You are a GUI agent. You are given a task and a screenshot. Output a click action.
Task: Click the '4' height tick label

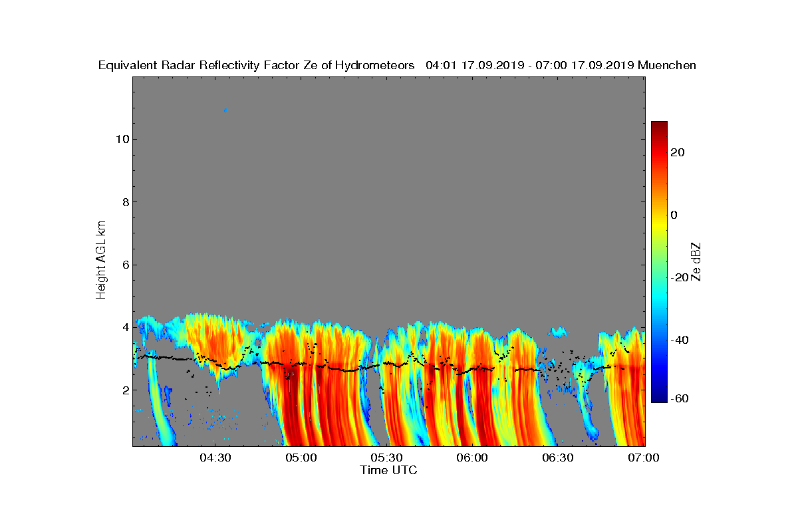coord(125,327)
